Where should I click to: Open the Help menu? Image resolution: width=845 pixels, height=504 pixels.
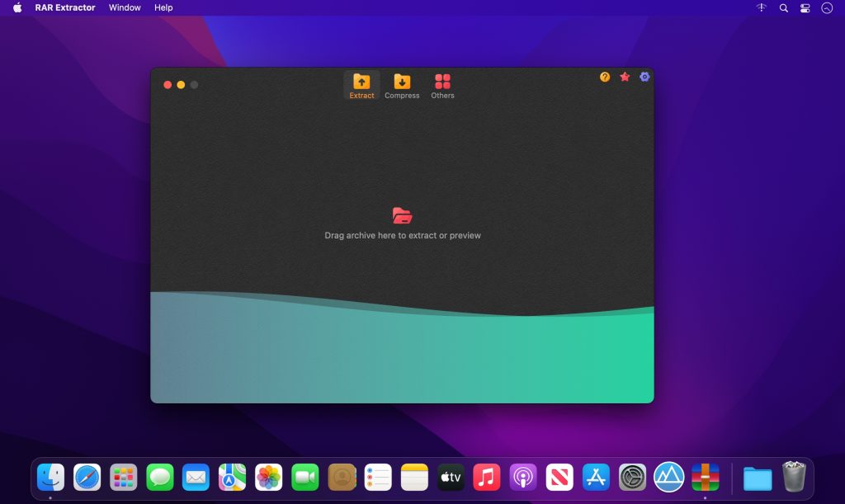coord(163,7)
